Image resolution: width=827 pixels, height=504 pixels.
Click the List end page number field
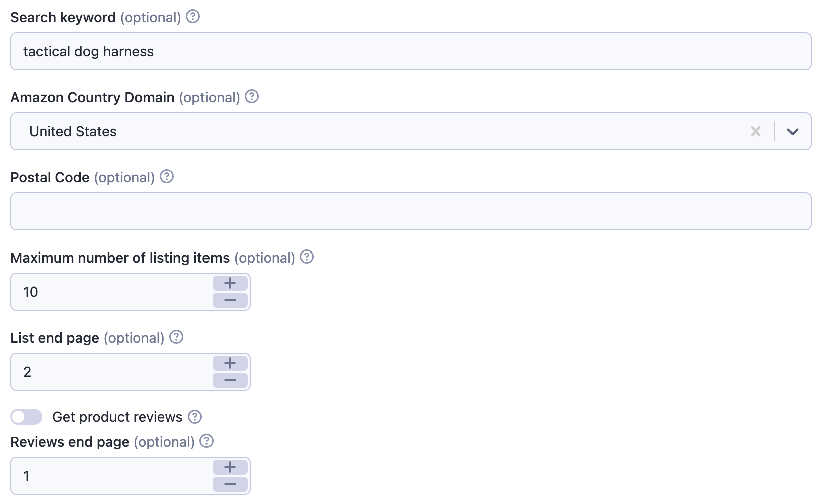(111, 372)
